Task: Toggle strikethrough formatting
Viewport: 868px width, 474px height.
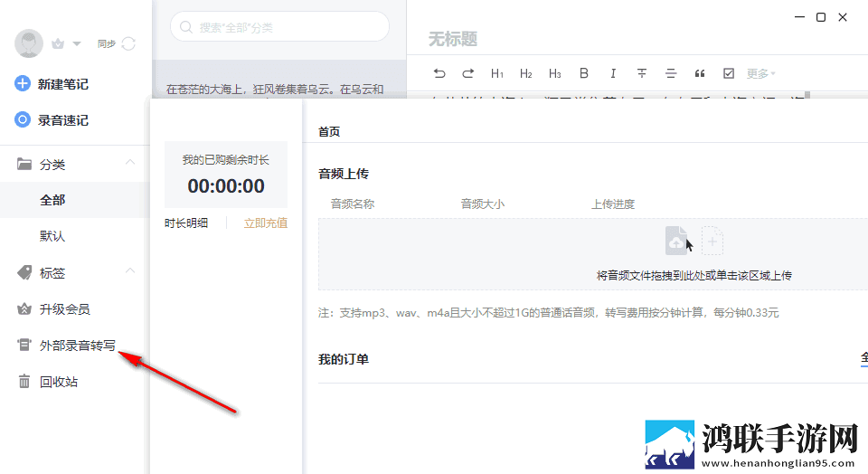Action: (x=642, y=73)
